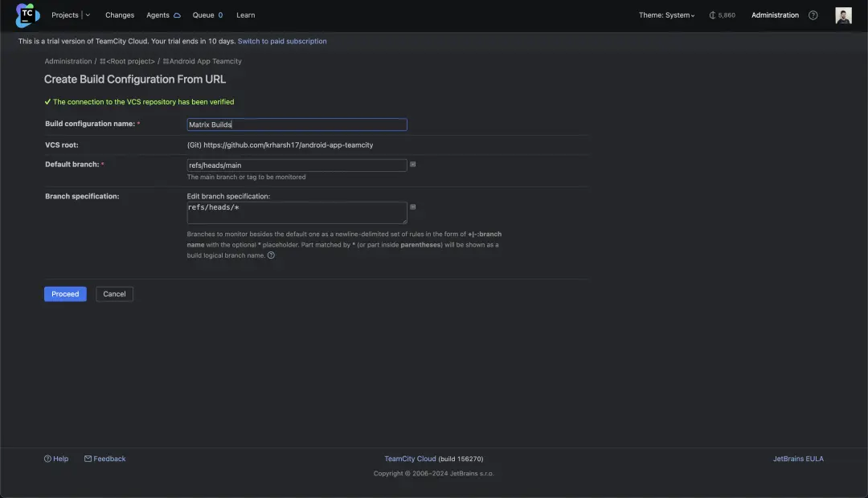Click the TeamCity logo icon

[27, 15]
